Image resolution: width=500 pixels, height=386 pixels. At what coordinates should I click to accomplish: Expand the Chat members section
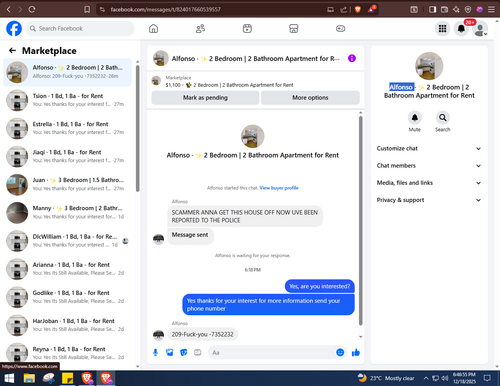point(429,166)
